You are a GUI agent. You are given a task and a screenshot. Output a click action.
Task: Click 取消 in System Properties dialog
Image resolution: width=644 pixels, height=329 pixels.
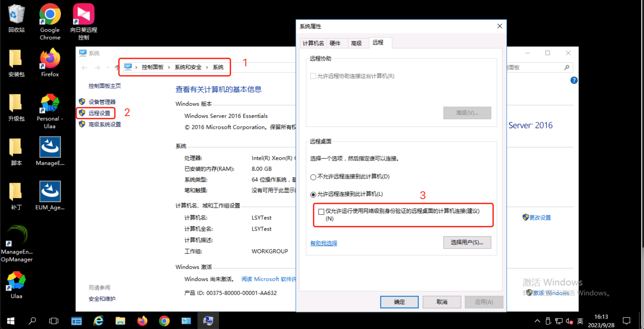click(x=442, y=302)
